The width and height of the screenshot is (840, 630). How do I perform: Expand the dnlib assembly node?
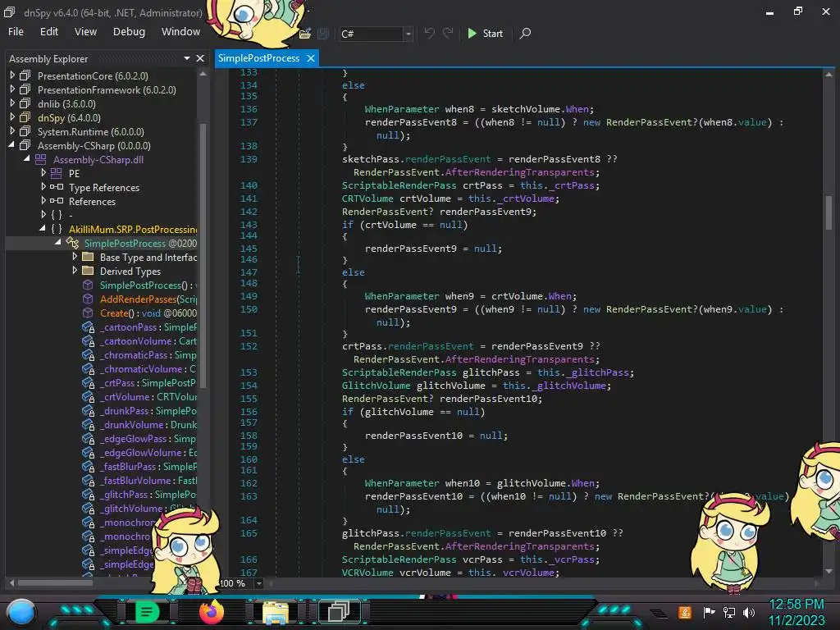(12, 103)
